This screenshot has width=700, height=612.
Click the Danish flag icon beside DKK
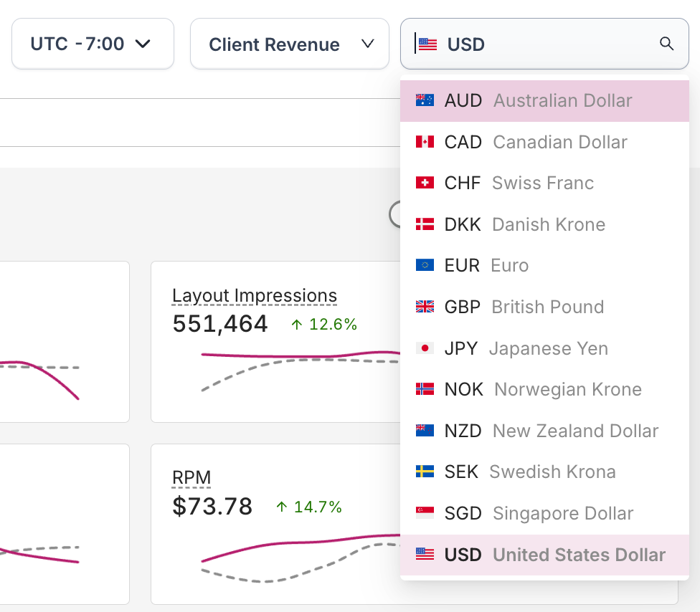pos(424,224)
